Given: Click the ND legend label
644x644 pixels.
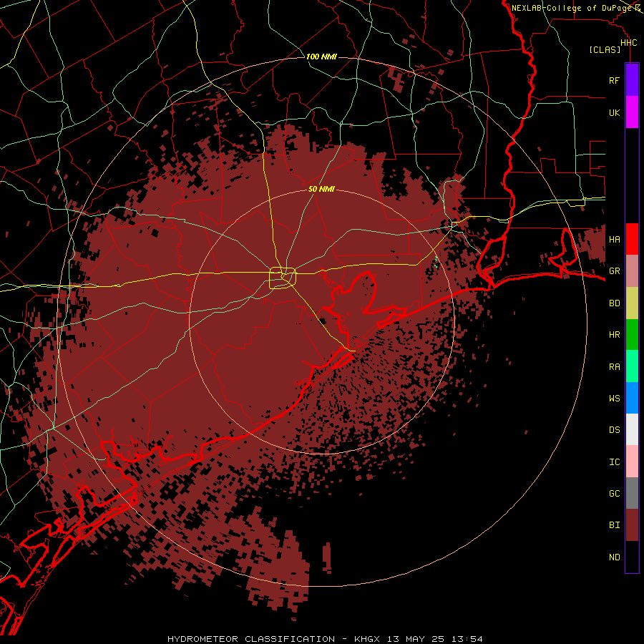Looking at the screenshot, I should [x=614, y=557].
